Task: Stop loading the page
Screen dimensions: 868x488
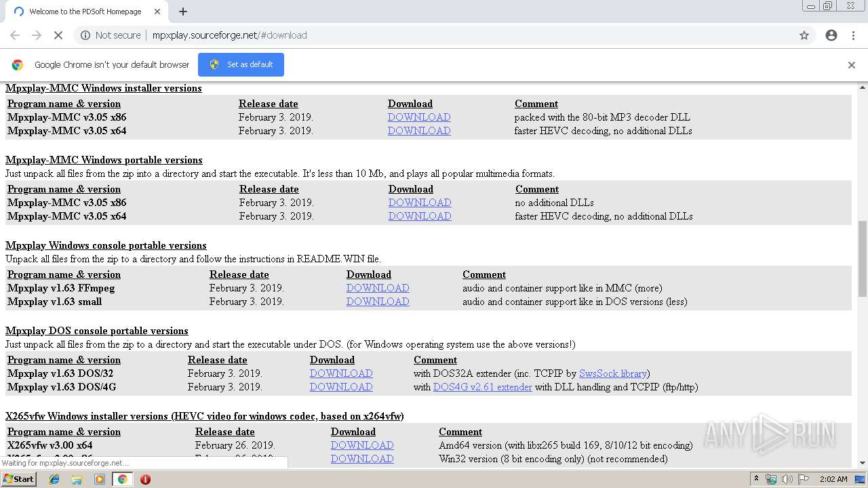Action: click(x=58, y=35)
